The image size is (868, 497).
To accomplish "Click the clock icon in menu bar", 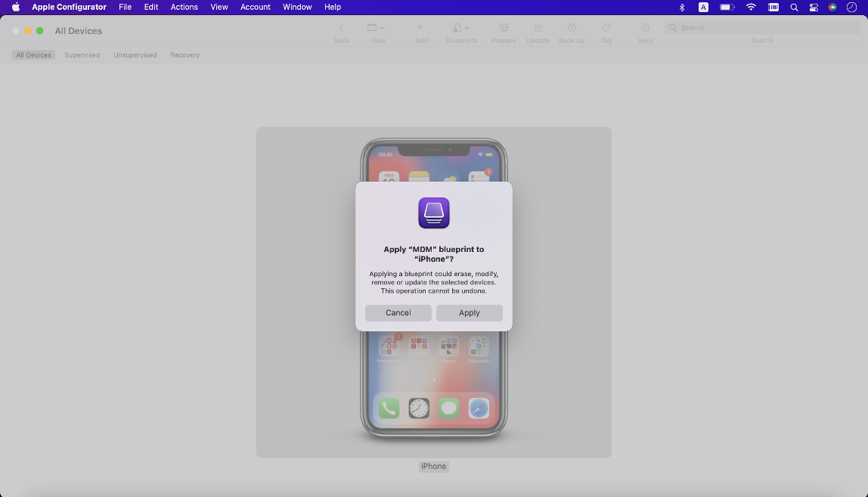I will [851, 8].
